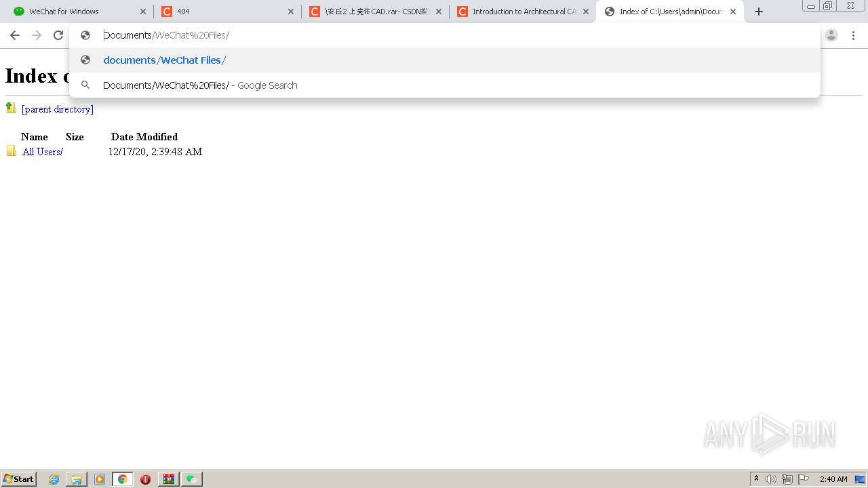Image resolution: width=868 pixels, height=488 pixels.
Task: Open the Action Center flag icon
Action: pyautogui.click(x=804, y=479)
